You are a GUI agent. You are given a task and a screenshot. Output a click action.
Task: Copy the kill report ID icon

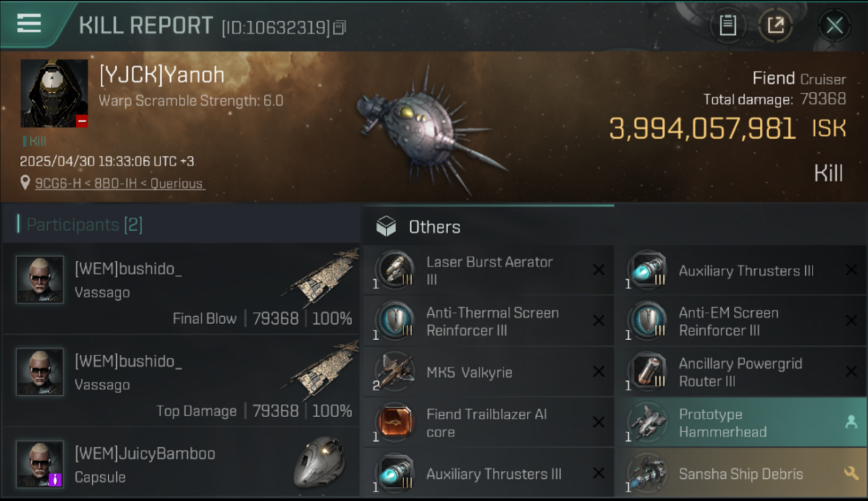click(340, 28)
